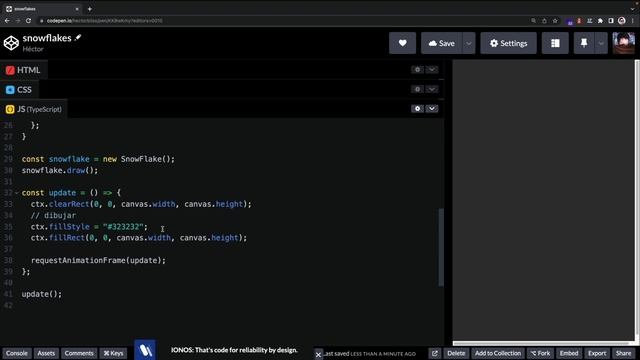This screenshot has height=360, width=640.
Task: Click the '// dibujar' comment line
Action: (53, 216)
